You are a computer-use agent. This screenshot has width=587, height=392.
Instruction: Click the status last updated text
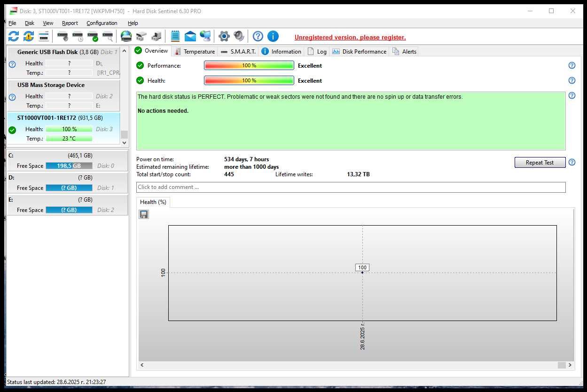click(56, 382)
